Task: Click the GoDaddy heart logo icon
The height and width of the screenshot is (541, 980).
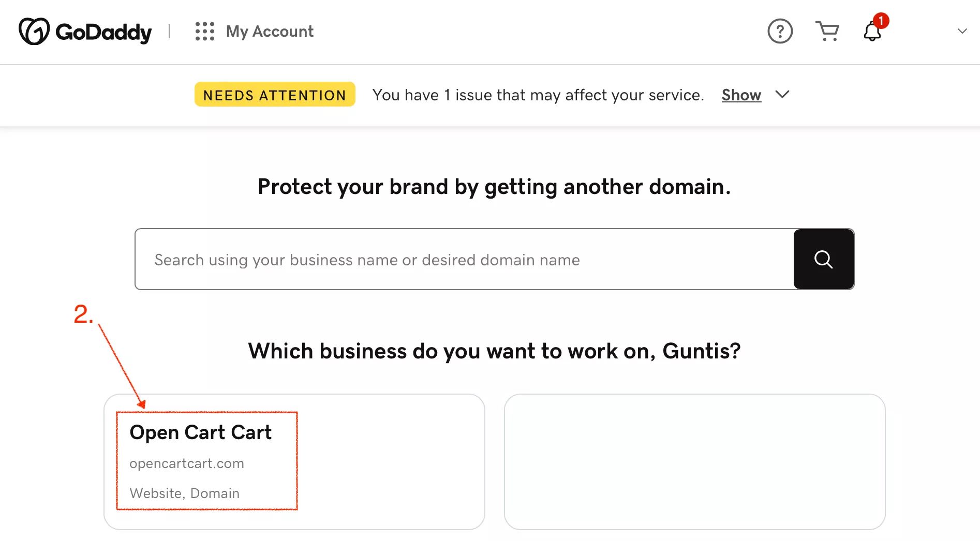Action: pos(34,31)
